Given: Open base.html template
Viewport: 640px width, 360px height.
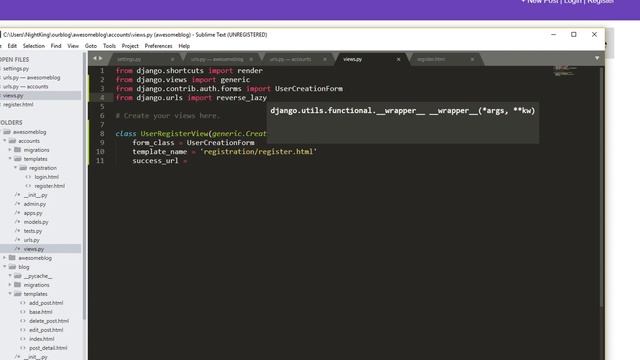Looking at the screenshot, I should [x=40, y=312].
